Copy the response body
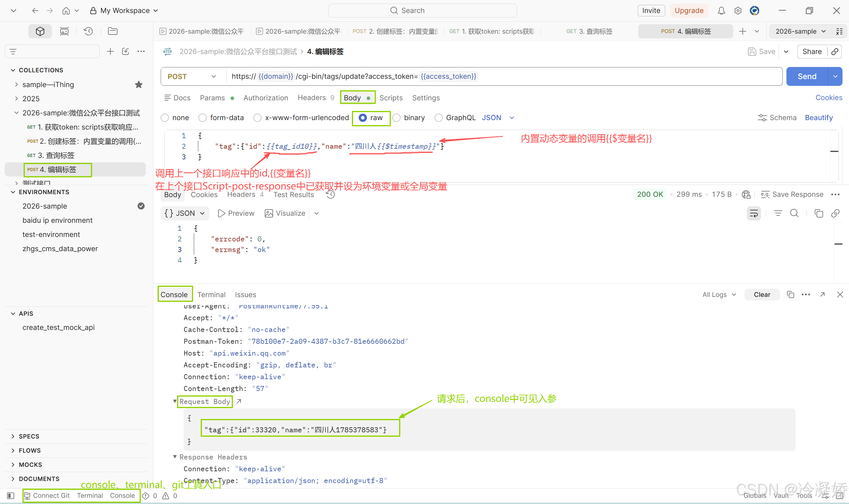This screenshot has width=849, height=504. point(819,213)
